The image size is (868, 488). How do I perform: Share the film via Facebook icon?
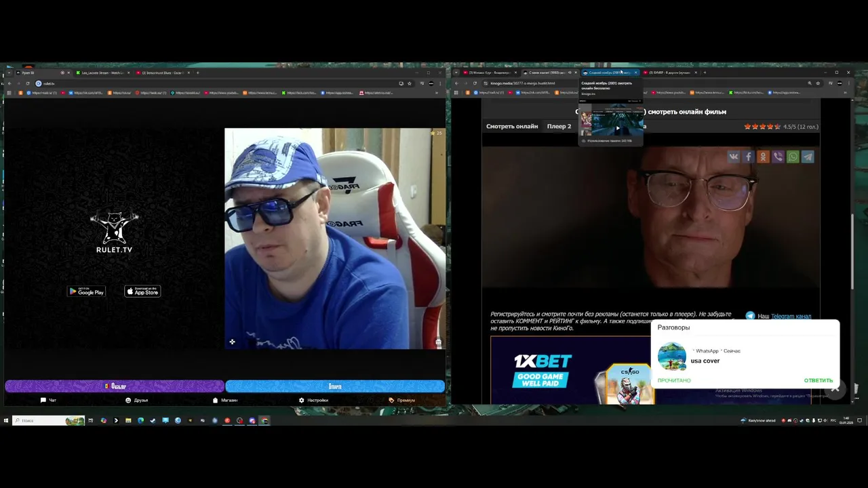tap(749, 157)
